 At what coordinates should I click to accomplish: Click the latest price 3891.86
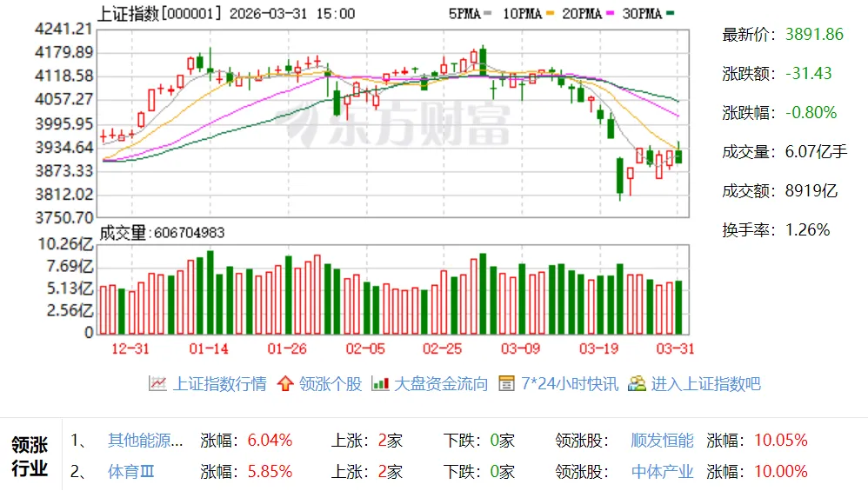click(814, 34)
